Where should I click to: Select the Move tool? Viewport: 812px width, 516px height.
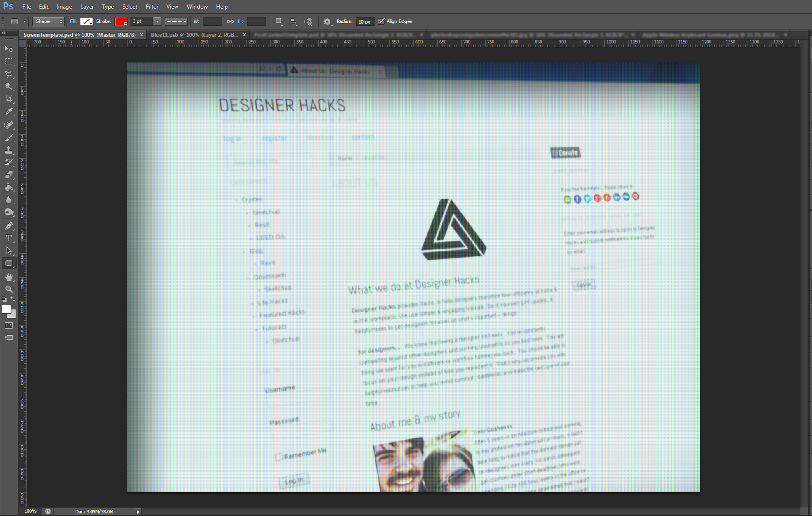(9, 49)
